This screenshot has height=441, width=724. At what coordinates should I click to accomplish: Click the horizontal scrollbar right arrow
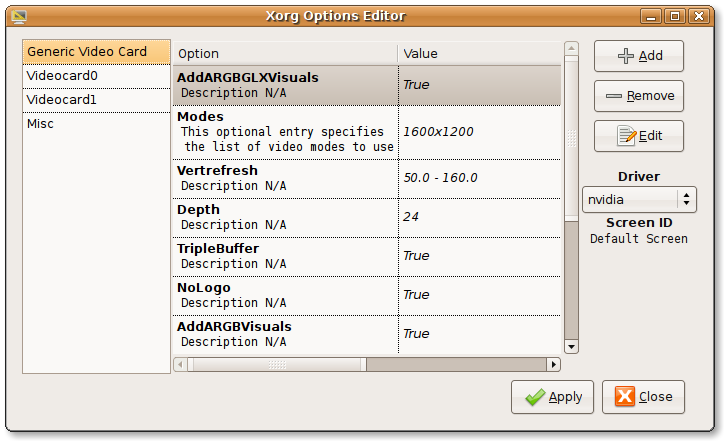tap(554, 364)
